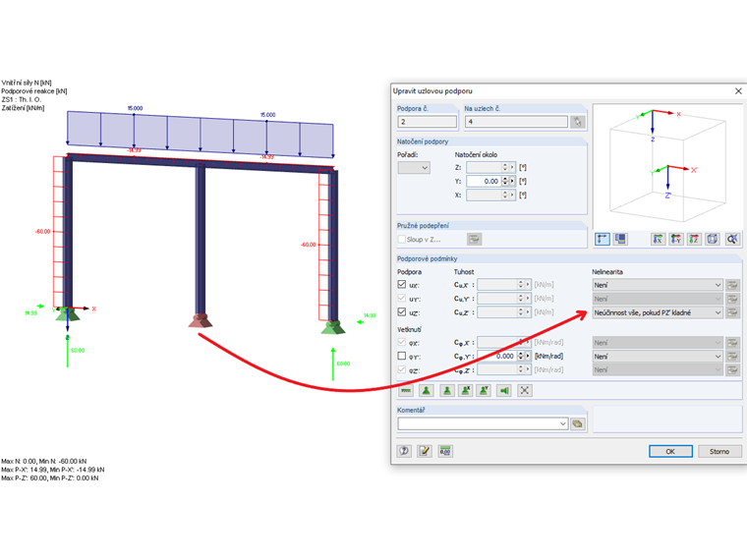Click the column edit icon next to Sloup v Z
The image size is (747, 560).
coord(474,239)
